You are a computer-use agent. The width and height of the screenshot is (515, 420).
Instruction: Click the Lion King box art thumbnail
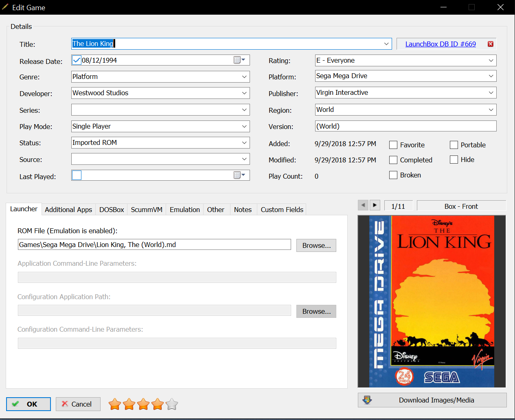pyautogui.click(x=432, y=302)
